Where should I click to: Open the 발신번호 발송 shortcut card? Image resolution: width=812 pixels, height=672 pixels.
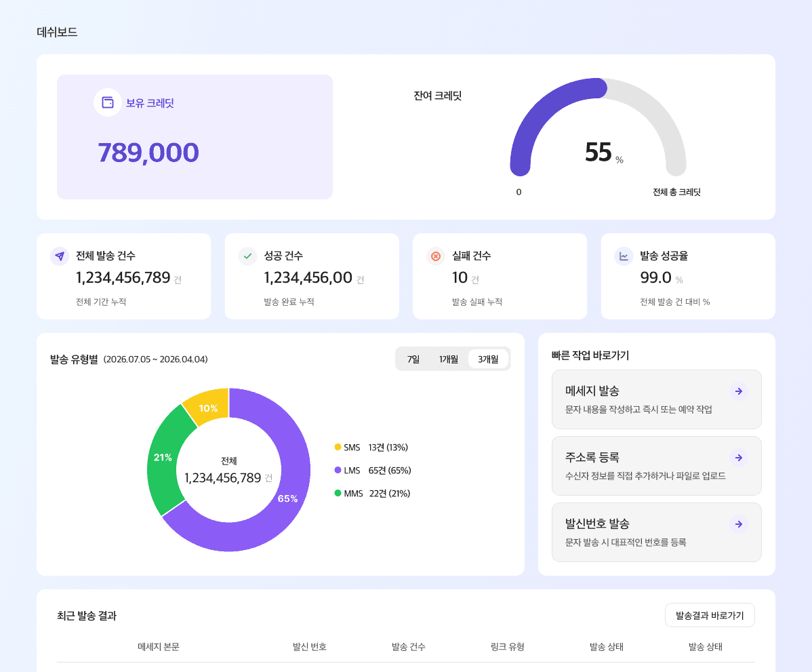pyautogui.click(x=657, y=532)
